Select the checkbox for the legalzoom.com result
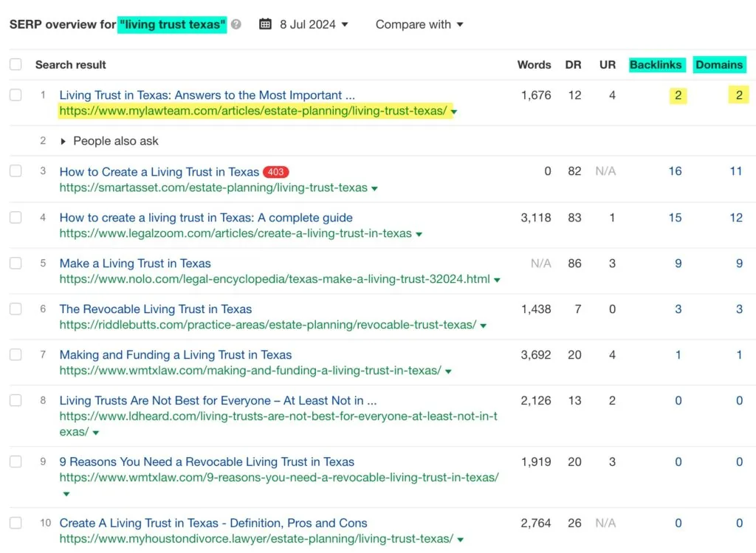Viewport: 756px width, 553px height. pyautogui.click(x=16, y=218)
